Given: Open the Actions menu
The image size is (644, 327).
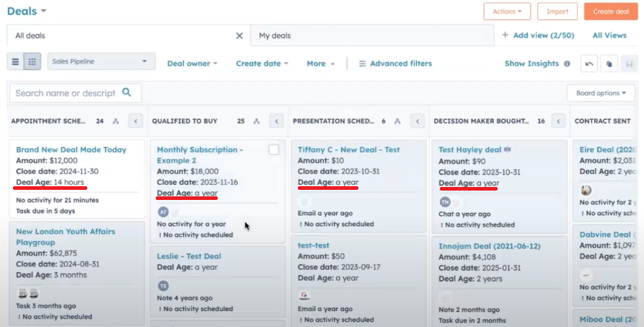Looking at the screenshot, I should pos(507,12).
